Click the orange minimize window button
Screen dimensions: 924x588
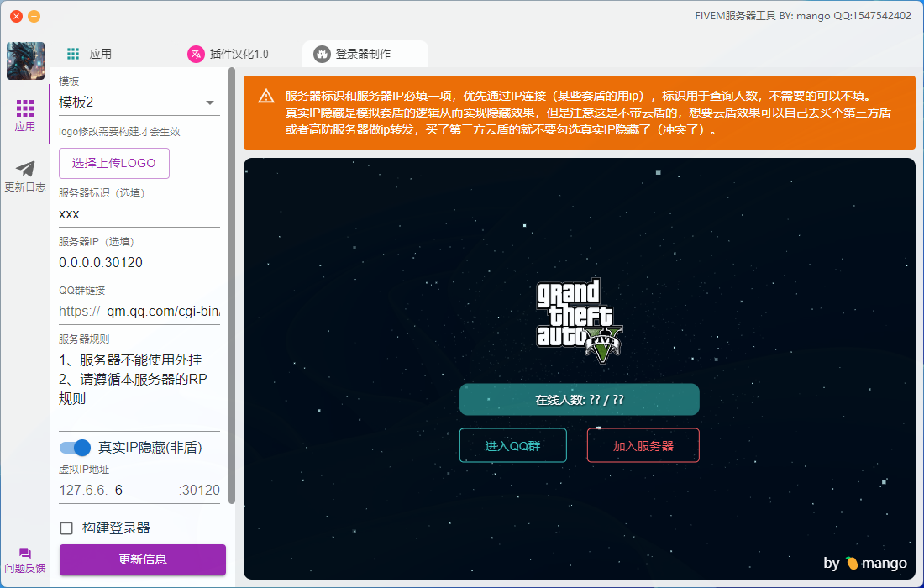pos(34,17)
